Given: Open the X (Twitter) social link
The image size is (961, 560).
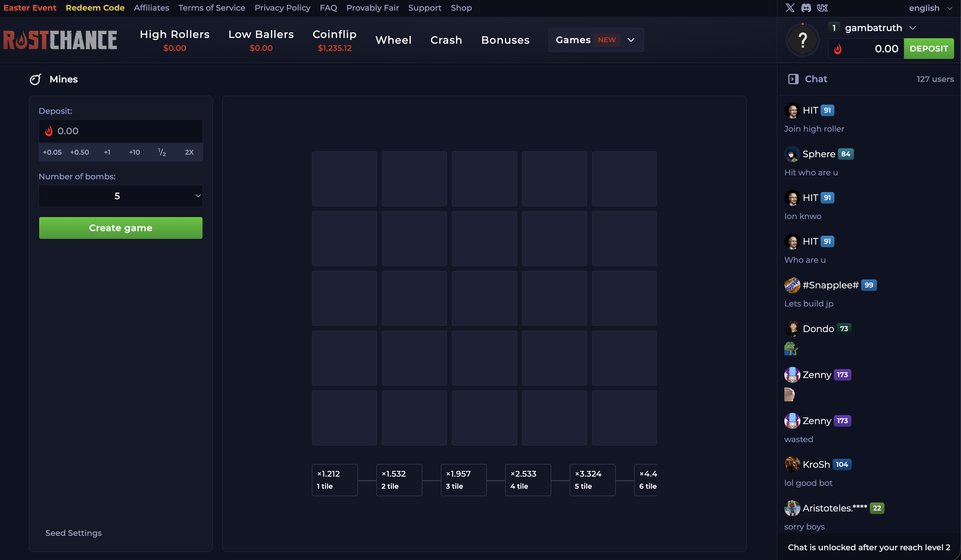Looking at the screenshot, I should (x=790, y=8).
